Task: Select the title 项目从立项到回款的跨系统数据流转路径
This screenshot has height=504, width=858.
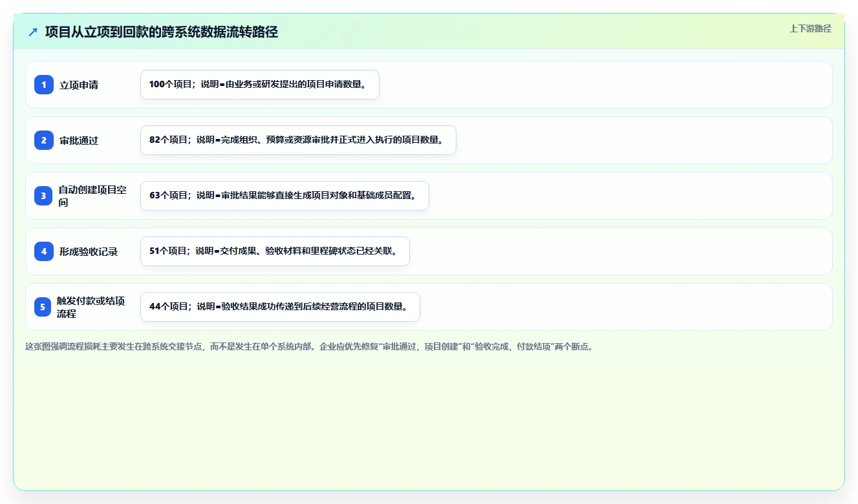Action: point(162,32)
